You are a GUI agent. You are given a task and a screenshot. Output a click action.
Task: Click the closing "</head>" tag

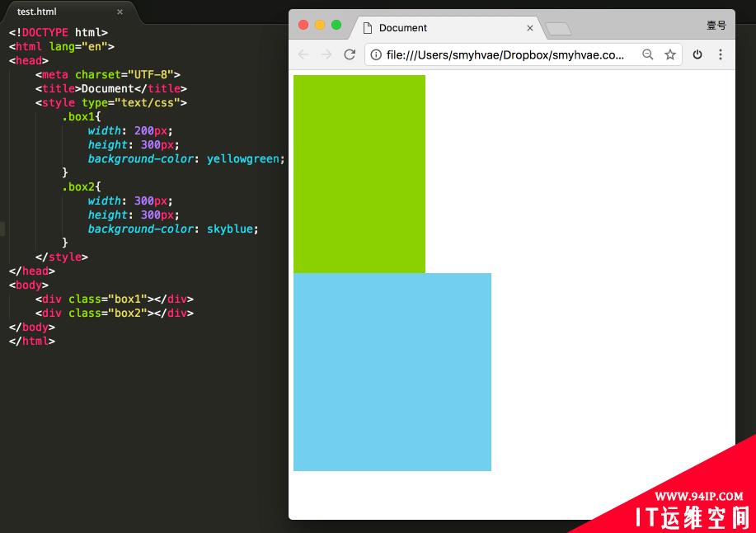(x=32, y=271)
